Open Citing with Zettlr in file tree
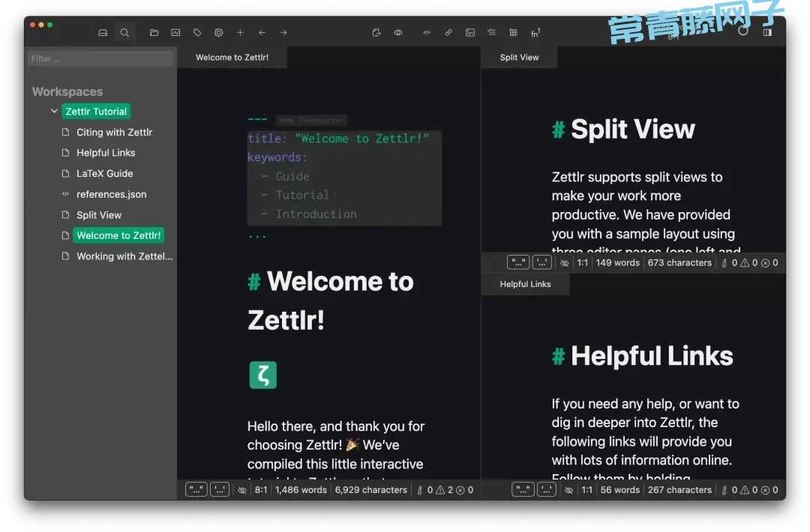 pos(114,132)
